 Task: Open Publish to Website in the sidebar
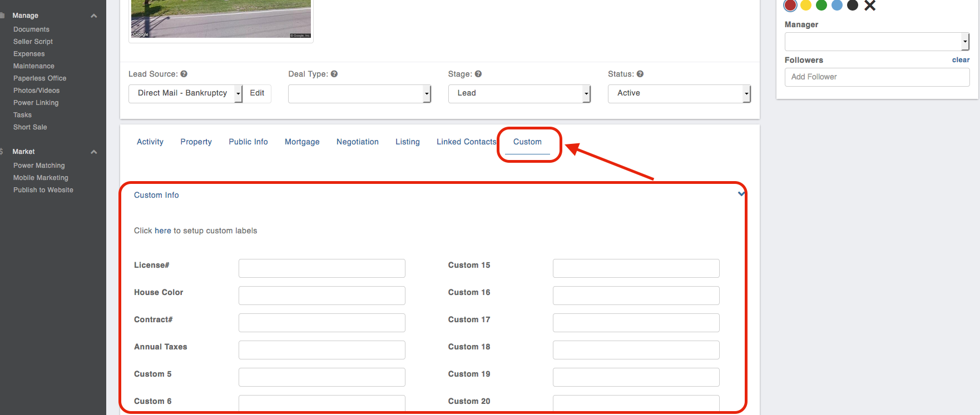click(x=43, y=190)
